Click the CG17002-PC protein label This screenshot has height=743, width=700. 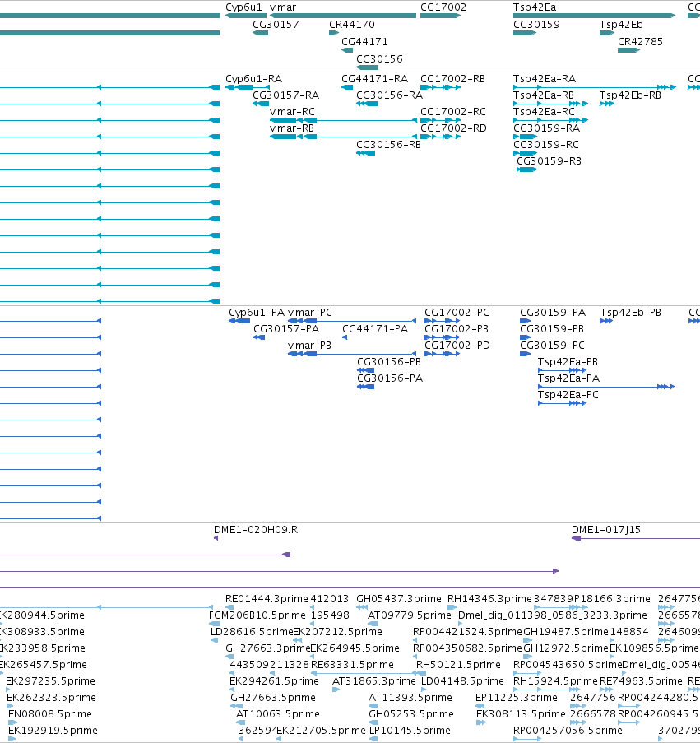pos(457,313)
